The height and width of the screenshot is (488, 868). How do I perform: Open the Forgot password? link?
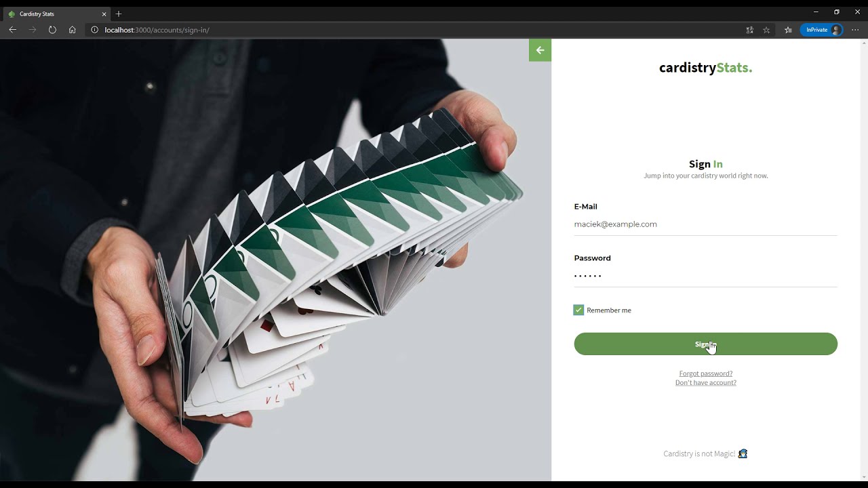click(705, 373)
